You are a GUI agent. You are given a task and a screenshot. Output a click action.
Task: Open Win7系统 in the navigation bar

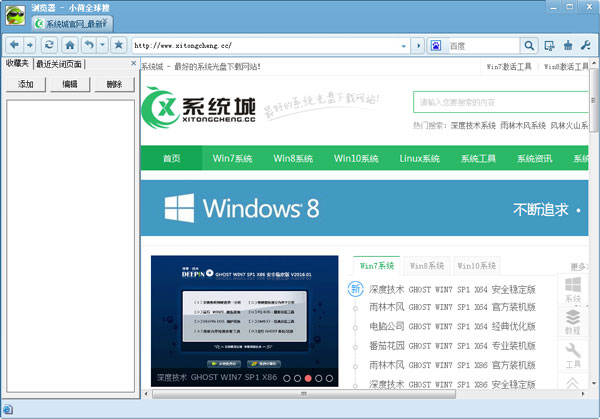(232, 158)
